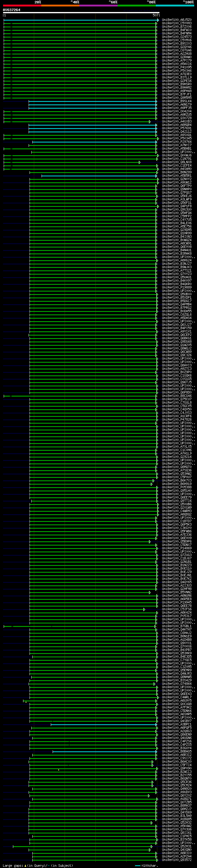Click the query end position value 507
This screenshot has width=197, height=868.
pos(155,15)
